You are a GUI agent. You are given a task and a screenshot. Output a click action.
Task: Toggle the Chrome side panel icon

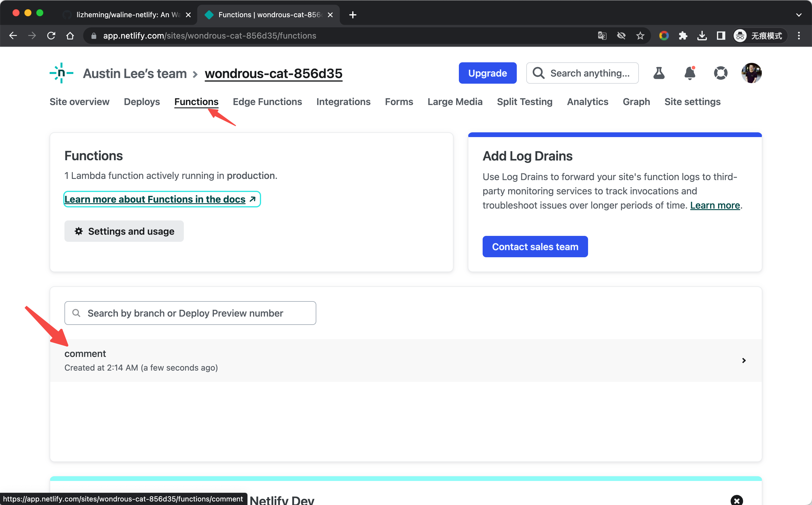coord(721,35)
